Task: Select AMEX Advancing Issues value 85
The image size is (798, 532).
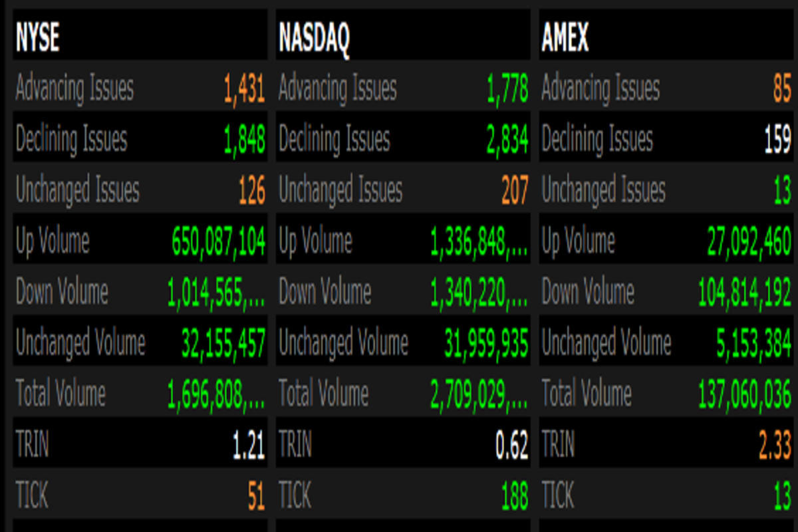Action: coord(782,89)
